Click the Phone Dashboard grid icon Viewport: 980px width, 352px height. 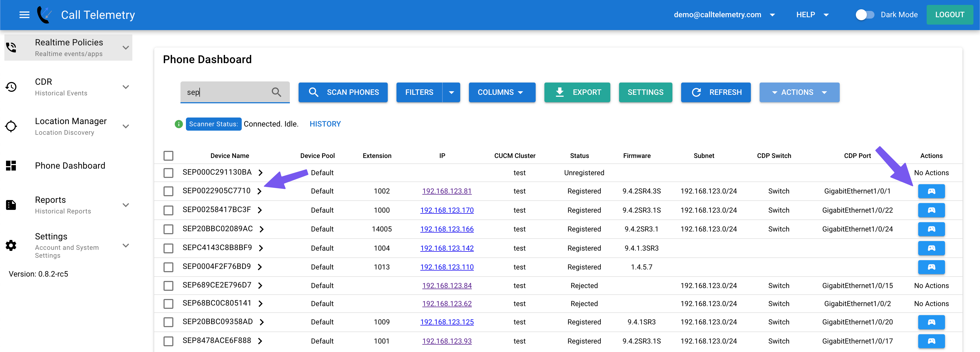pos(11,166)
